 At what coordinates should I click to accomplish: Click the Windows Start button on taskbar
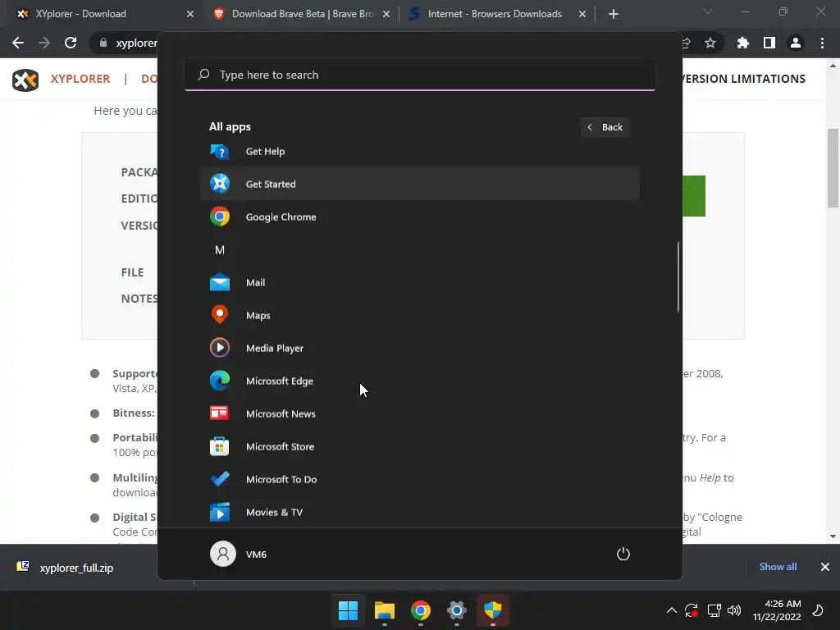348,610
